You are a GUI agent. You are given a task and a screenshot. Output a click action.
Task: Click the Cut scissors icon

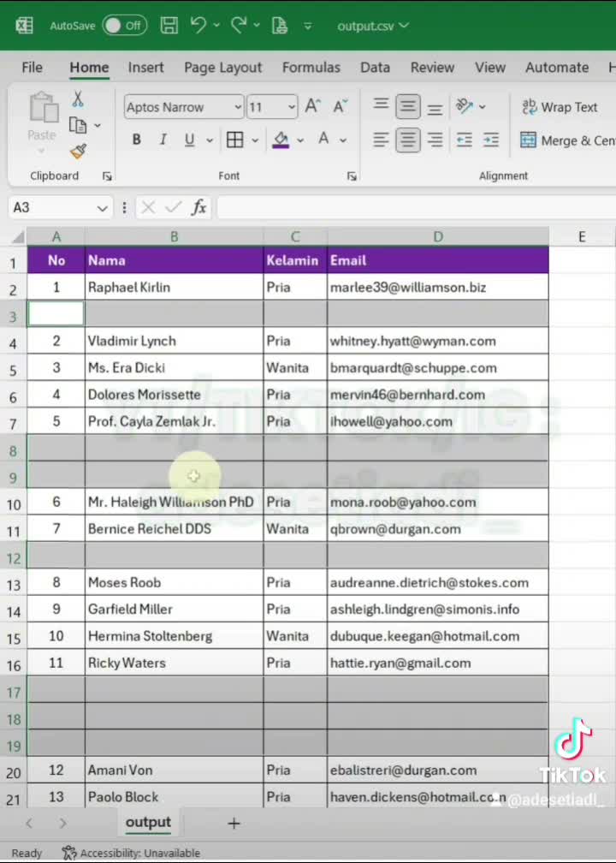78,99
